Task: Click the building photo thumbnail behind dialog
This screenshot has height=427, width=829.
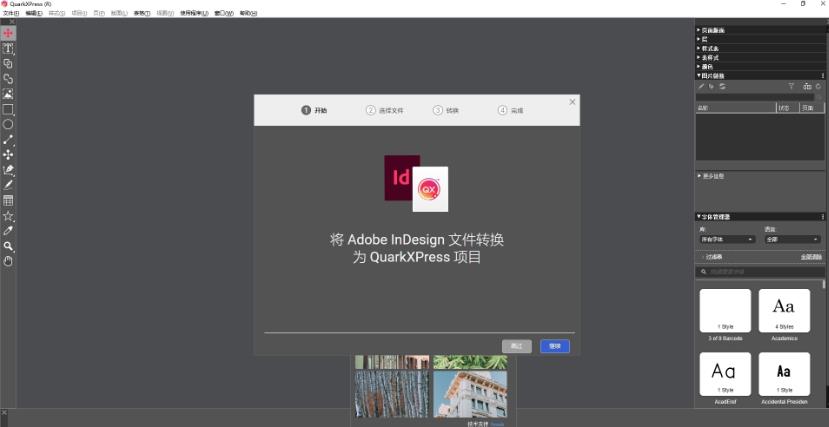Action: click(x=470, y=394)
